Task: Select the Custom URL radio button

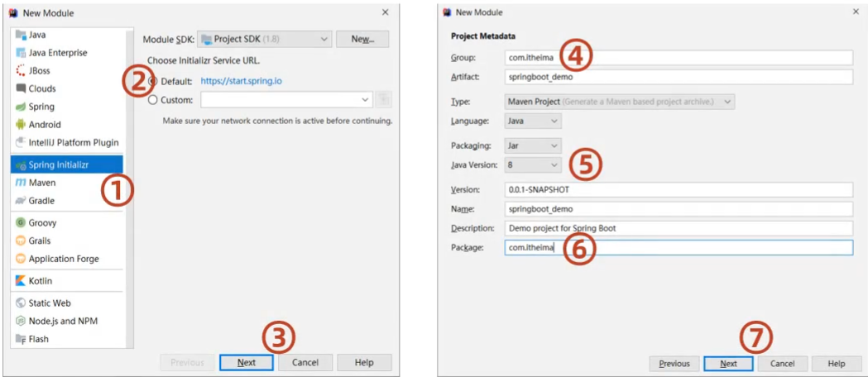Action: (153, 100)
